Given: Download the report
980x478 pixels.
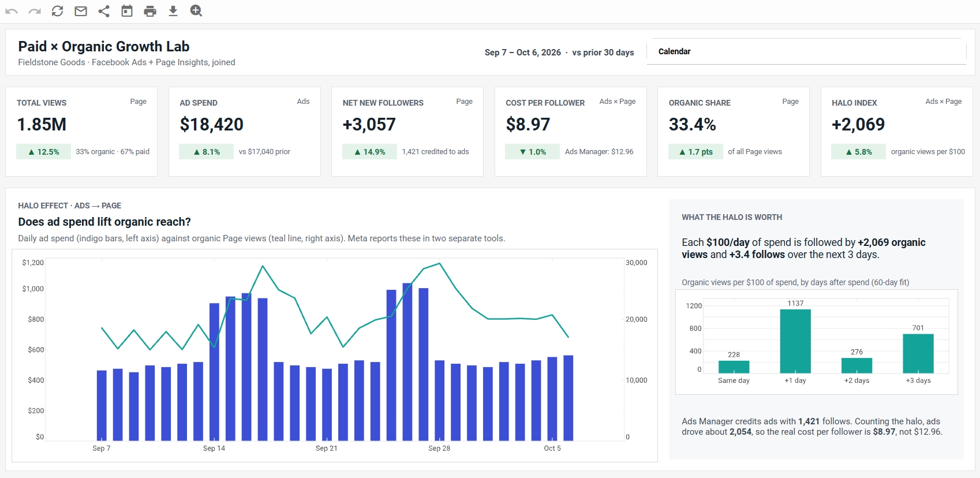Looking at the screenshot, I should pyautogui.click(x=173, y=11).
